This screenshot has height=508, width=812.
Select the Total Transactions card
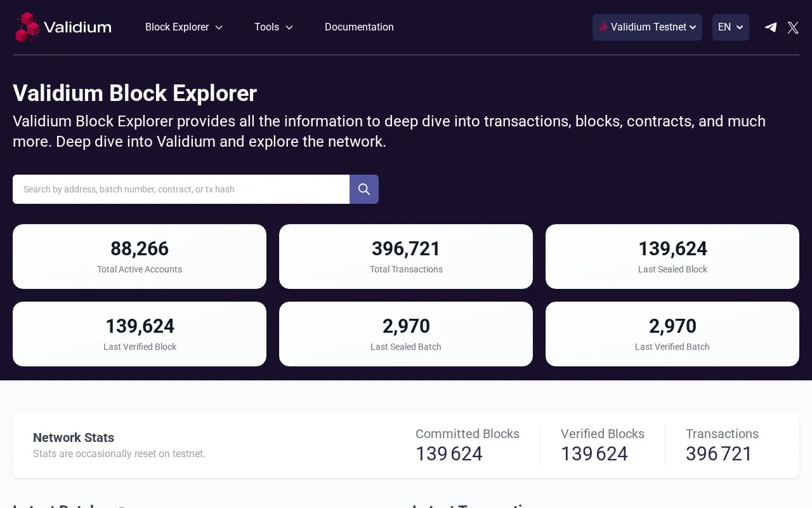coord(406,257)
